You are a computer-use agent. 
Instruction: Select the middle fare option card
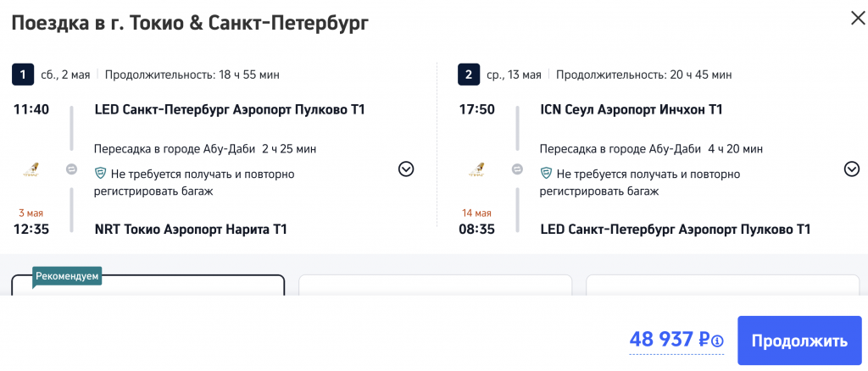point(434,286)
